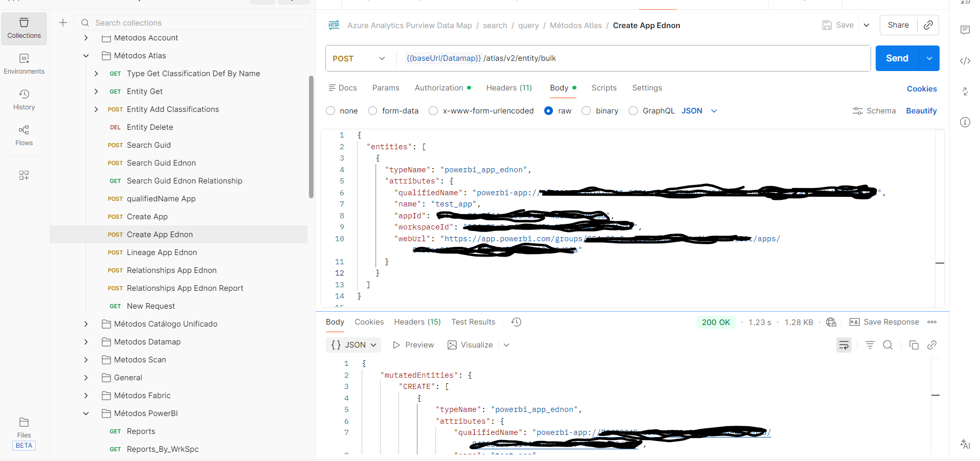Click the Beautify link

coord(921,111)
